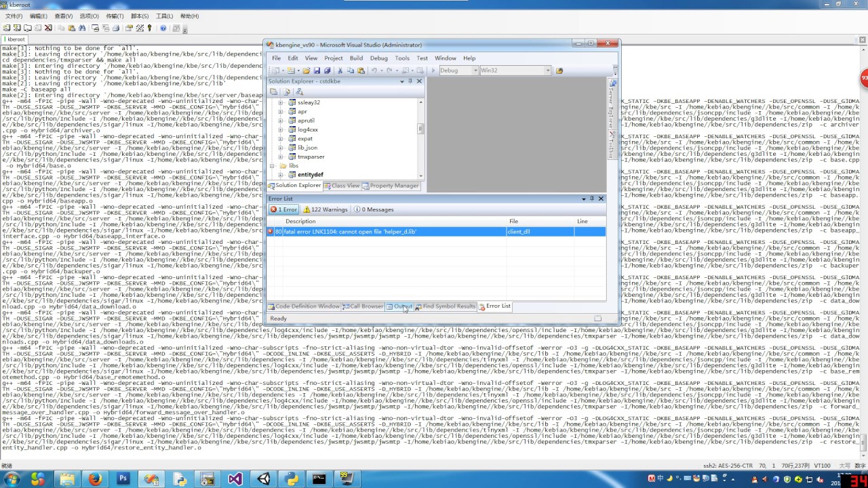The height and width of the screenshot is (488, 868).
Task: Open the Code Definition Window tab
Action: 304,306
